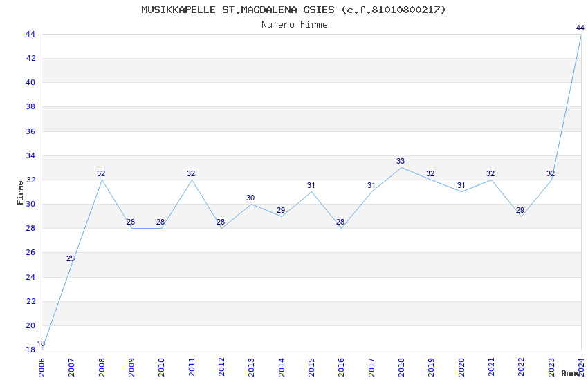Click the 2020 year label on x-axis
Screen dimensions: 588x380
click(461, 367)
